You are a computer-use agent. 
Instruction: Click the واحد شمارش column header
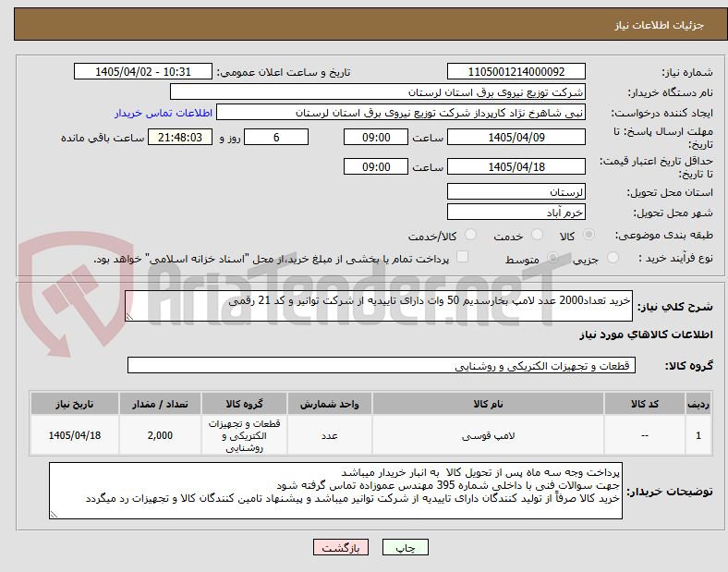click(329, 404)
